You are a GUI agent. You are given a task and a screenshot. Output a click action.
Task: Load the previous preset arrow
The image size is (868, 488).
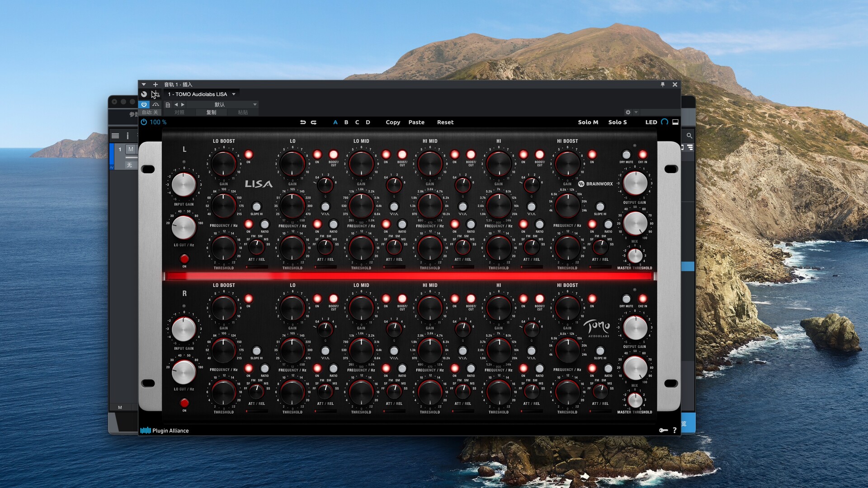coord(176,105)
